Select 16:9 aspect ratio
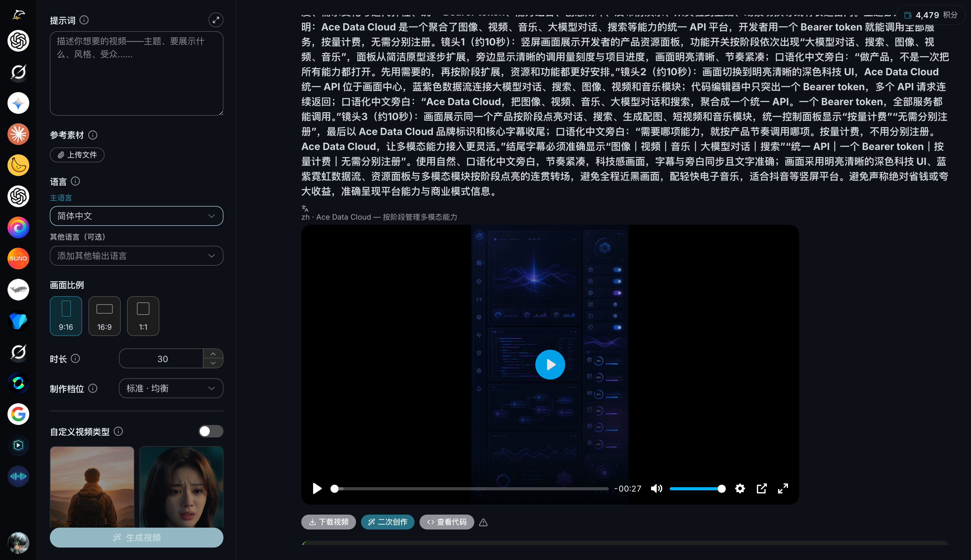 coord(104,316)
